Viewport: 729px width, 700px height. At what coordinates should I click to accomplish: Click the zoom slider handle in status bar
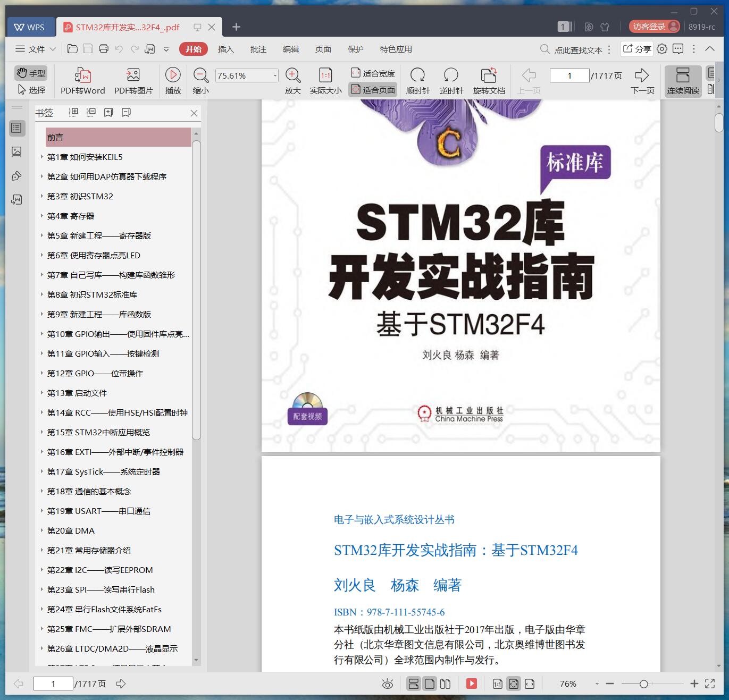tap(643, 684)
